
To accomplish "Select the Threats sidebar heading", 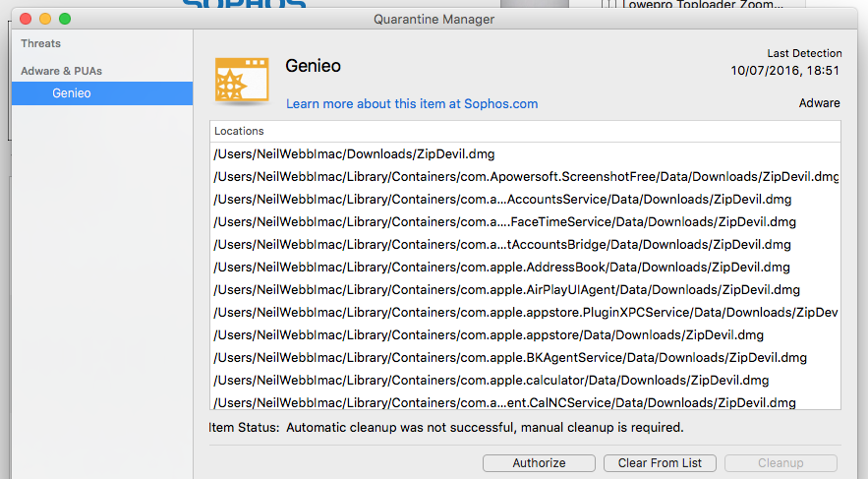I will click(41, 43).
